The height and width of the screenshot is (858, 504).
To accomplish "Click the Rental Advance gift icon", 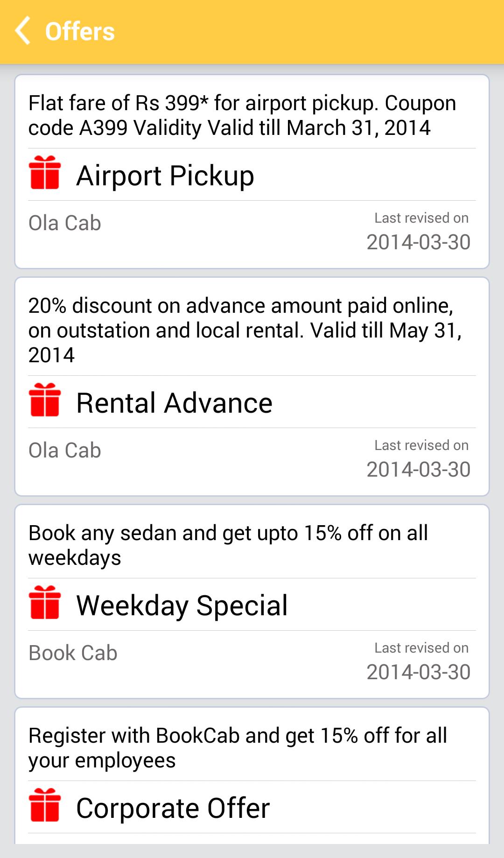I will (x=45, y=400).
